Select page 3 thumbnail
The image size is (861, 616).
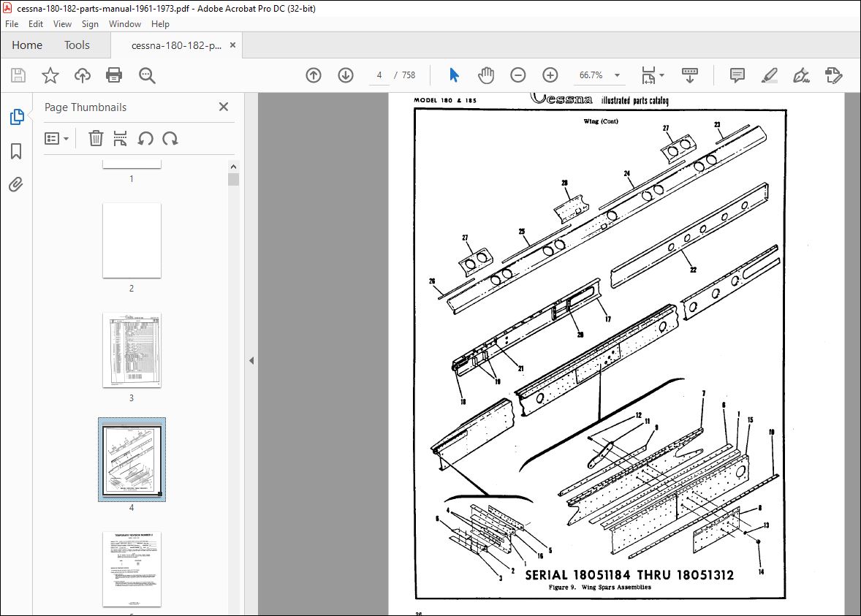(132, 350)
